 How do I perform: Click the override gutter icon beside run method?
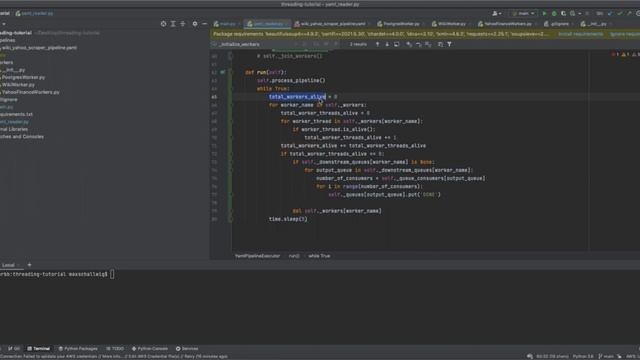tap(222, 72)
